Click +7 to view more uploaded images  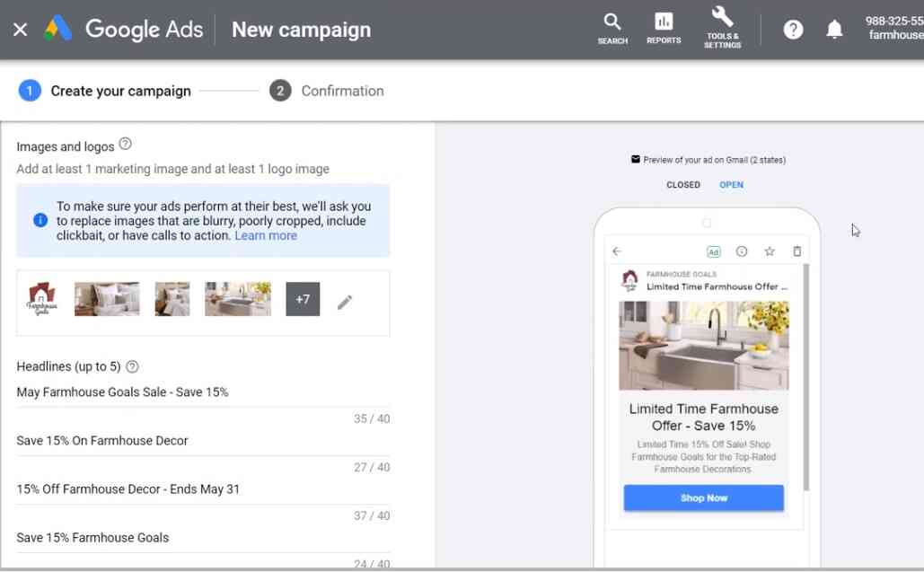[x=303, y=299]
